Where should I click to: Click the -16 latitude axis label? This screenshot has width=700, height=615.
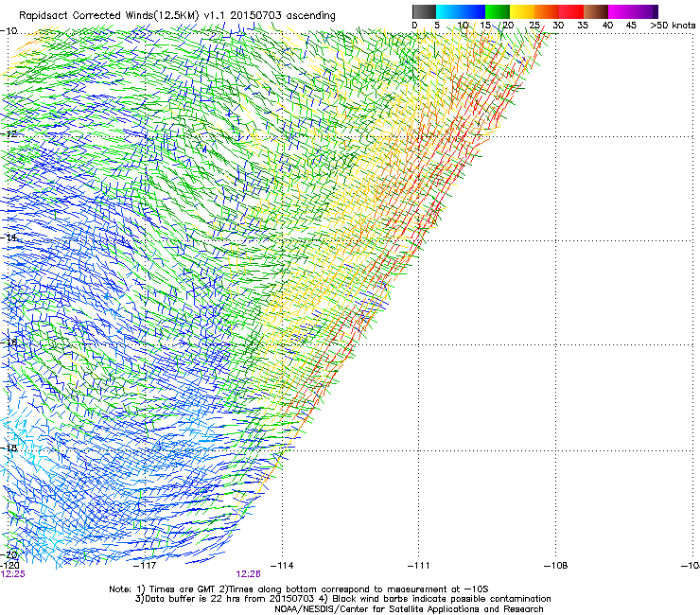[x=9, y=343]
